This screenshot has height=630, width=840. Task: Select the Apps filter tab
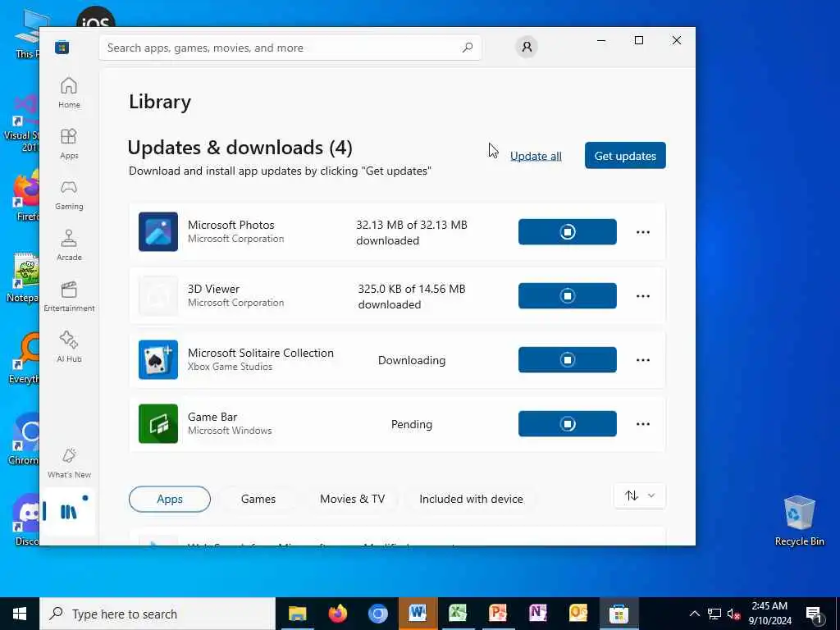tap(170, 499)
